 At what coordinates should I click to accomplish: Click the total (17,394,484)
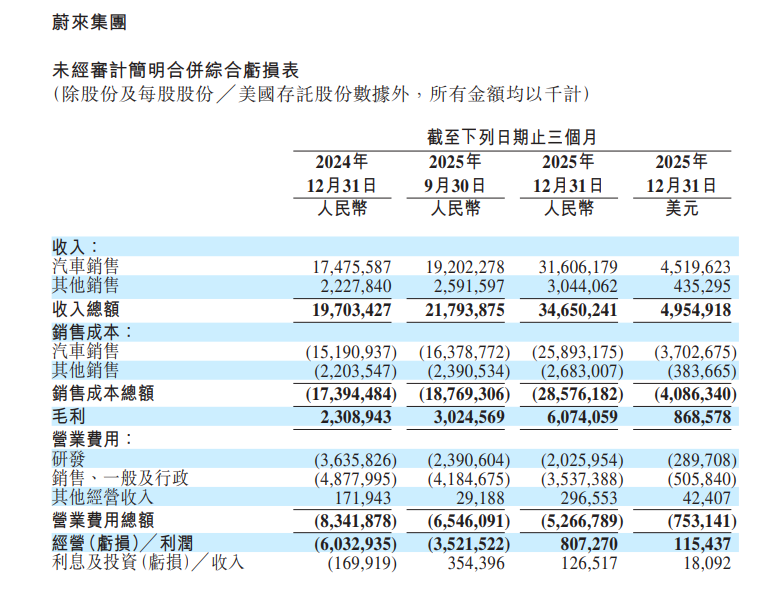point(351,394)
